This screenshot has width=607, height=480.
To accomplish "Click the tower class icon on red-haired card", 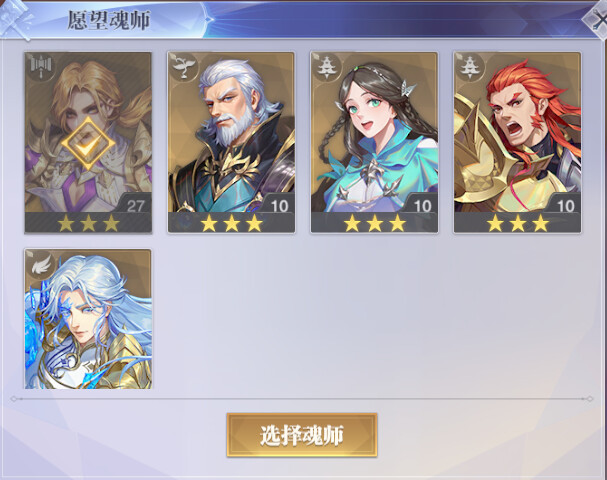I will (470, 66).
